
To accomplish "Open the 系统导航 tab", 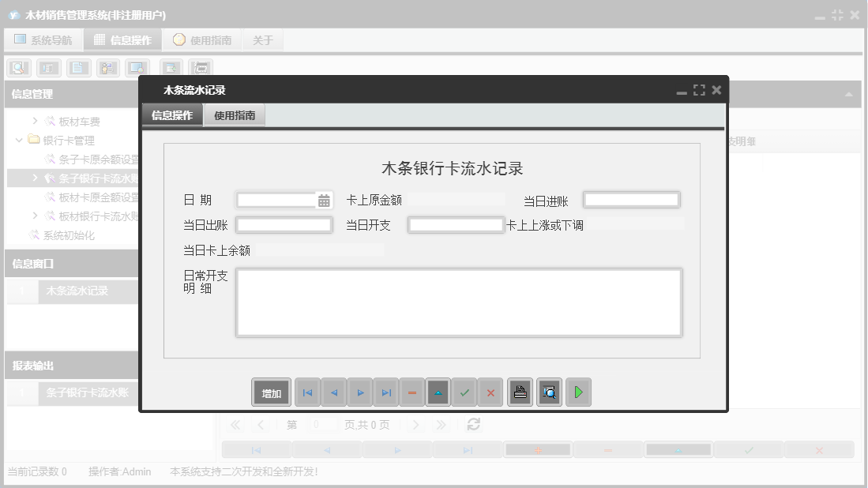I will [x=43, y=39].
